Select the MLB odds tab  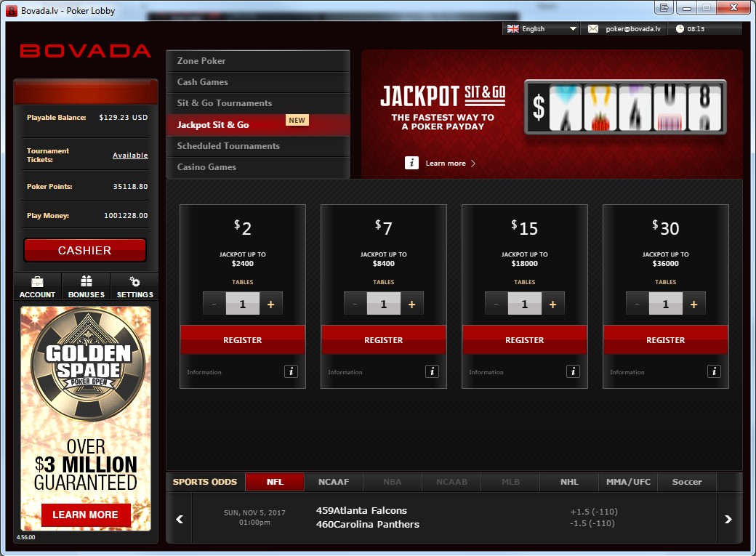coord(510,482)
